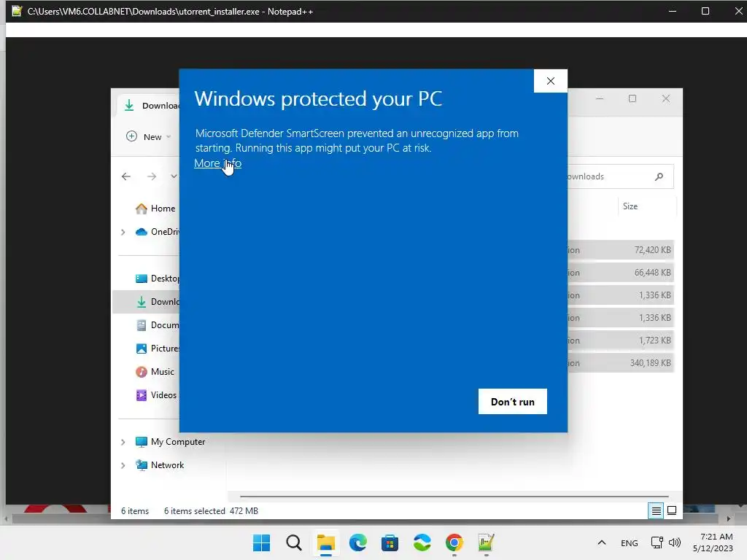Open Videos folder in sidebar
Screen dimensions: 747x560
pos(156,395)
